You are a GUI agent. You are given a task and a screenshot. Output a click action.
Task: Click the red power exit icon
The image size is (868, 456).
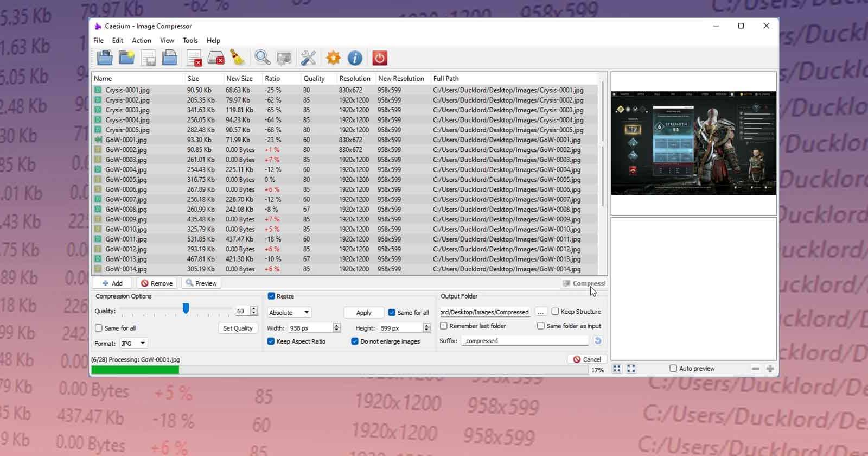tap(380, 58)
